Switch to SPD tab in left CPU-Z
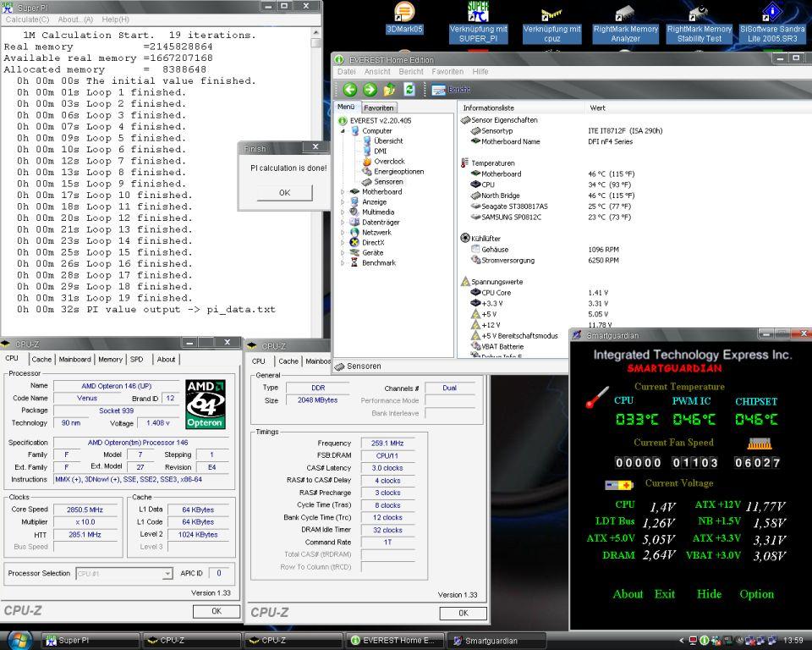The width and height of the screenshot is (812, 650). pyautogui.click(x=137, y=359)
